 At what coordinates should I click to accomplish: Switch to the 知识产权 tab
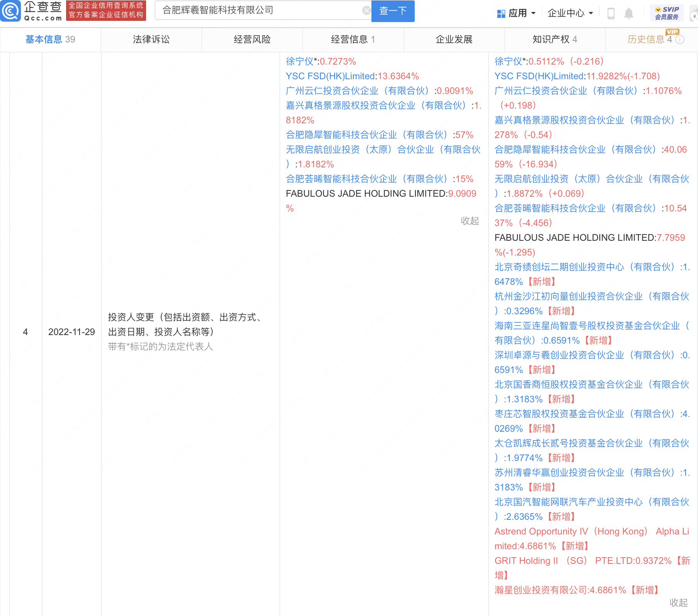(555, 39)
